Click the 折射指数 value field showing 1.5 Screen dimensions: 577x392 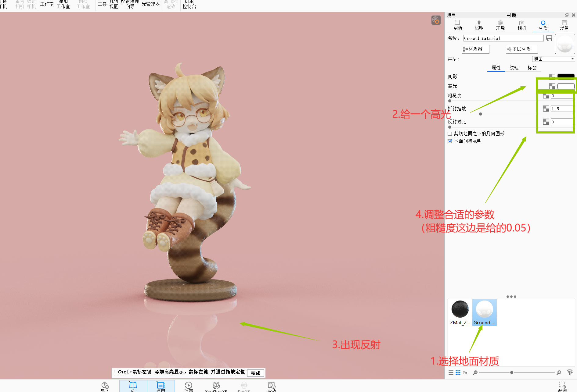[x=562, y=109]
